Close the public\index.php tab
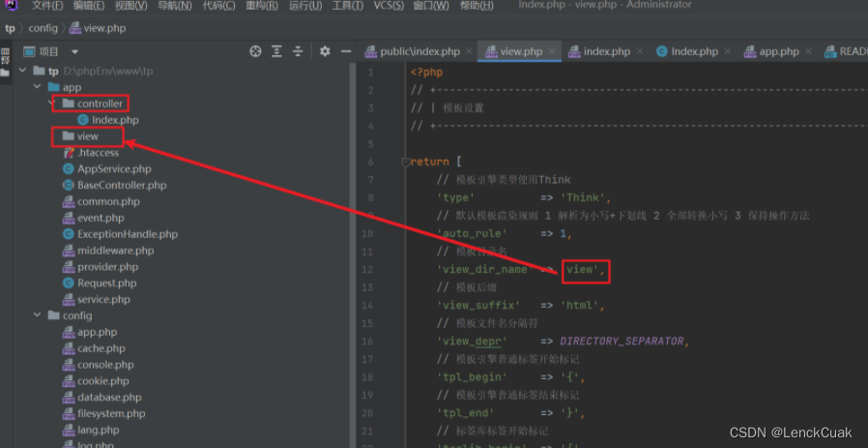 point(469,51)
